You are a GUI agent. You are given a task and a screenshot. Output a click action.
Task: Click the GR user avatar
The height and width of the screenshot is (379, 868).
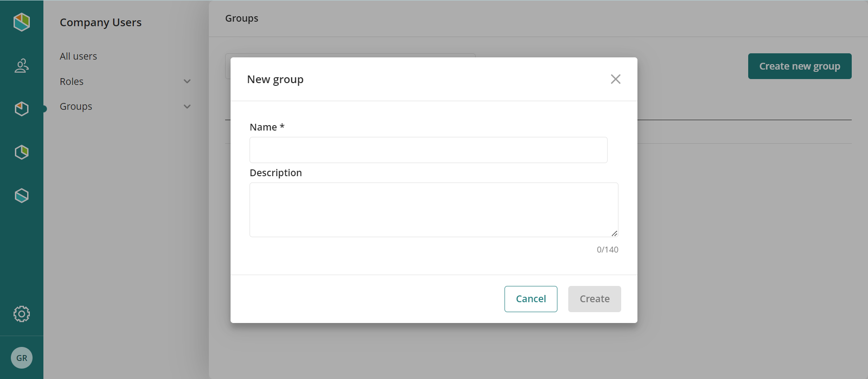(21, 358)
